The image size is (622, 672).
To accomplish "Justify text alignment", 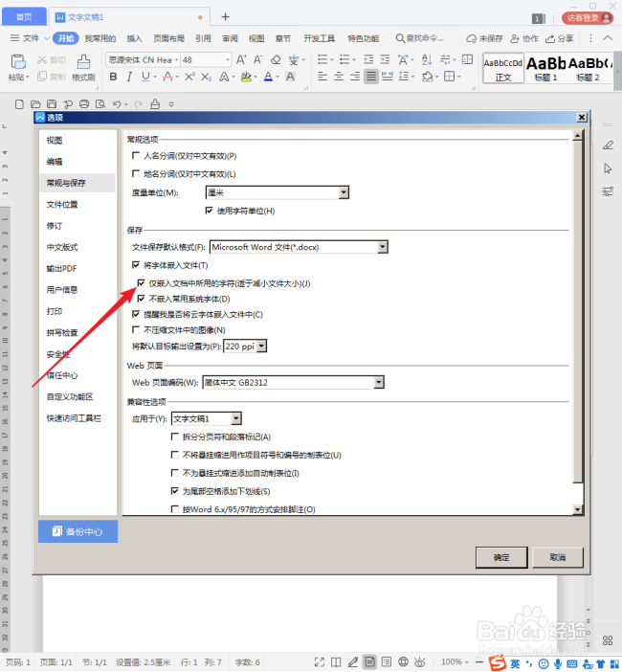I will click(x=371, y=77).
